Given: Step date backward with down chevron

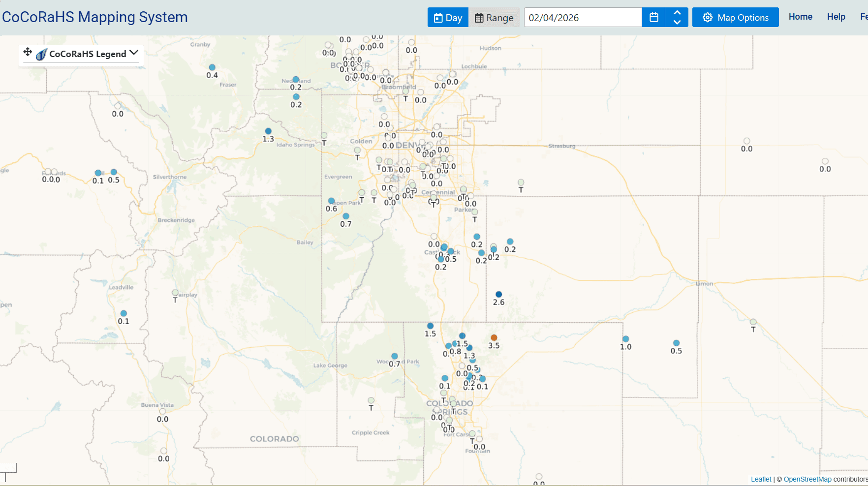Looking at the screenshot, I should point(677,22).
